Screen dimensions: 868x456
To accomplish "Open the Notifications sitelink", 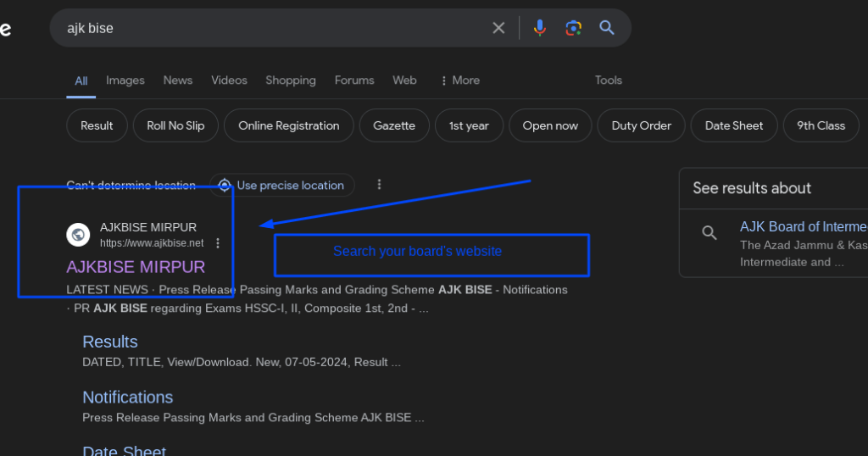I will 128,398.
